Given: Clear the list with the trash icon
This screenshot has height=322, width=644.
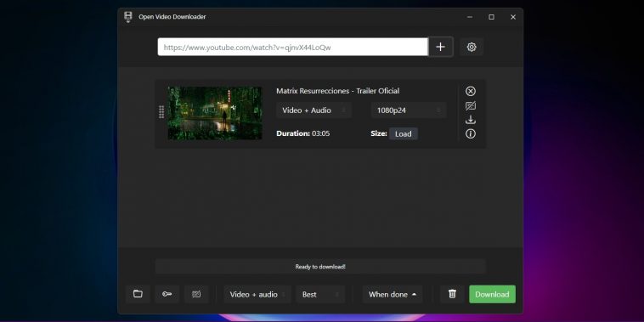Looking at the screenshot, I should point(452,294).
